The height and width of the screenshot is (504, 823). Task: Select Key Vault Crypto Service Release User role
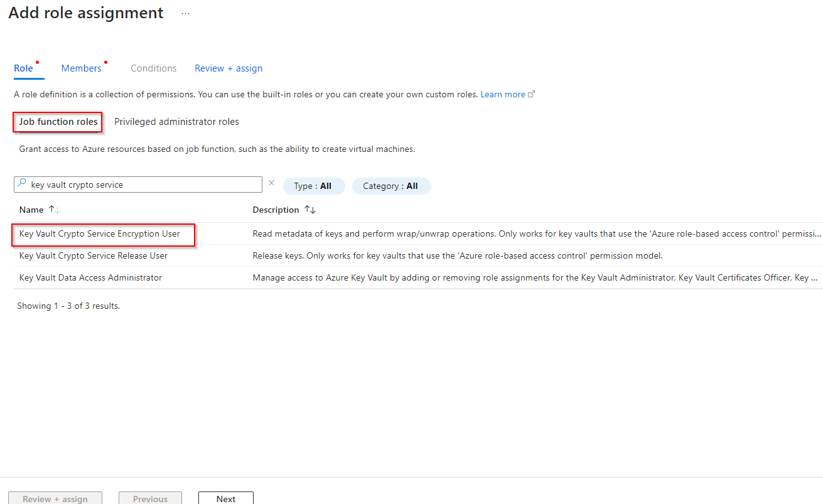click(x=94, y=255)
